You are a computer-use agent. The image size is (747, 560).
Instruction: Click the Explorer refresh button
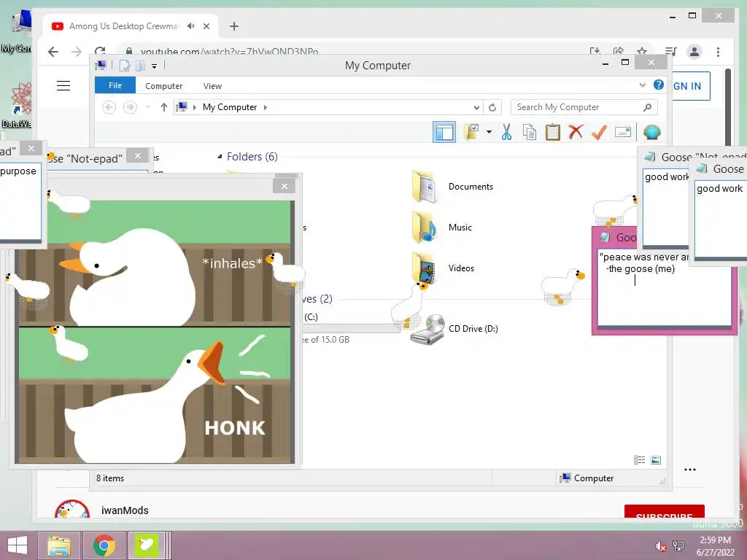(492, 107)
